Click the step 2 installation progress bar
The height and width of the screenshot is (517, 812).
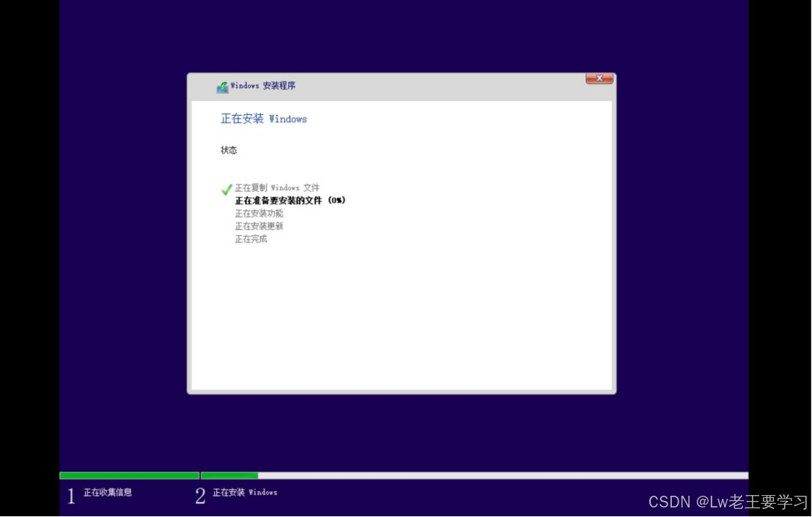coord(474,475)
